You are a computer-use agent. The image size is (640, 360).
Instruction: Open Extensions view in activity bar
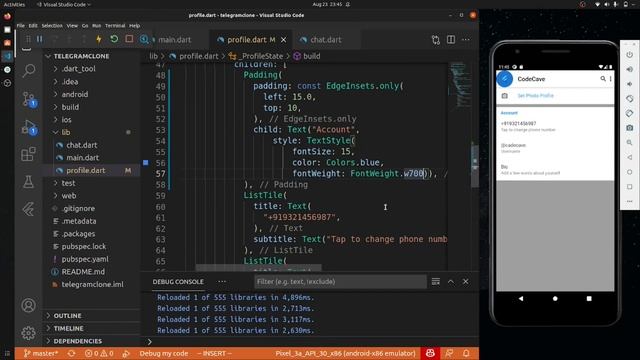coord(28,154)
